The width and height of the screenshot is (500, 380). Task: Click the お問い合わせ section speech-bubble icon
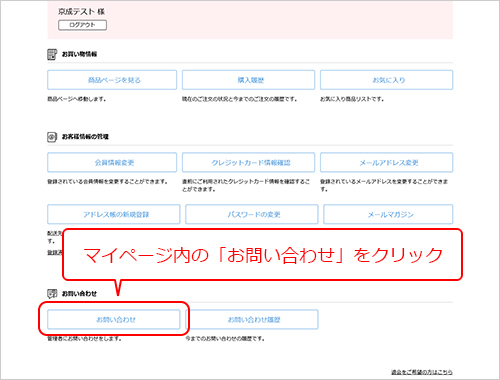[52, 294]
